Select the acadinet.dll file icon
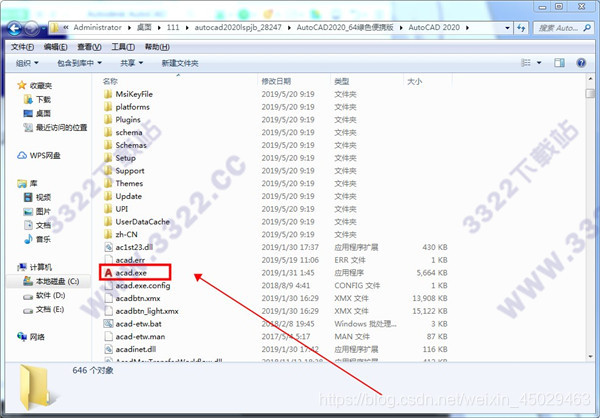 click(x=108, y=349)
